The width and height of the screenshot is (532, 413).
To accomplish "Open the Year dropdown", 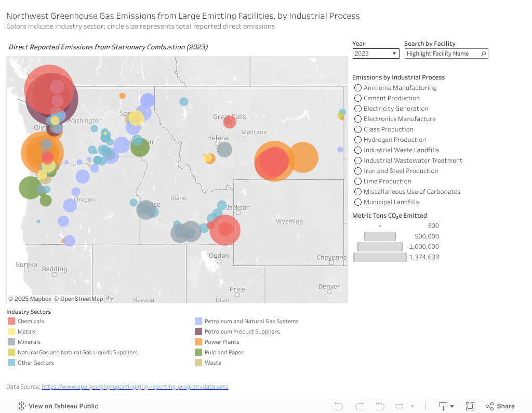I will click(x=394, y=54).
